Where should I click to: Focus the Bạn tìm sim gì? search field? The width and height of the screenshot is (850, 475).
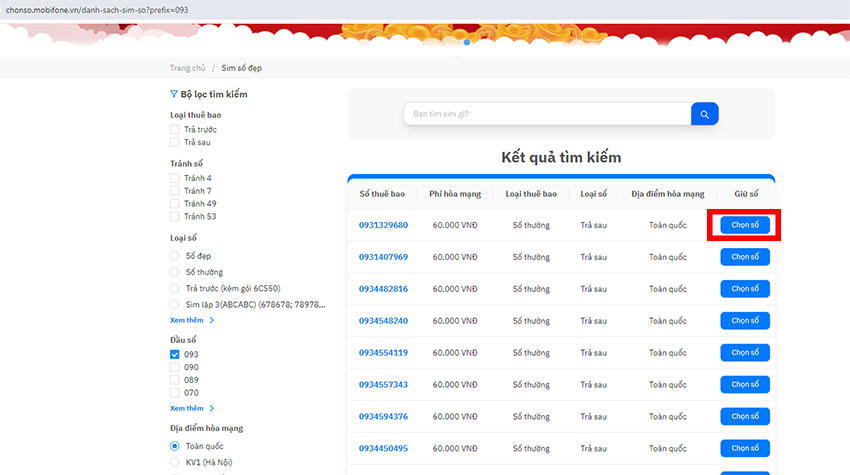[x=547, y=114]
